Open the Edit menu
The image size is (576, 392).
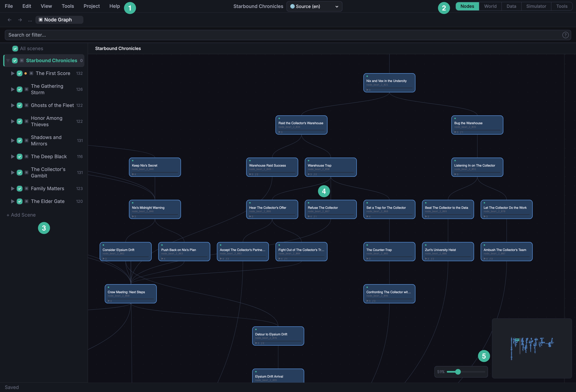[x=27, y=6]
